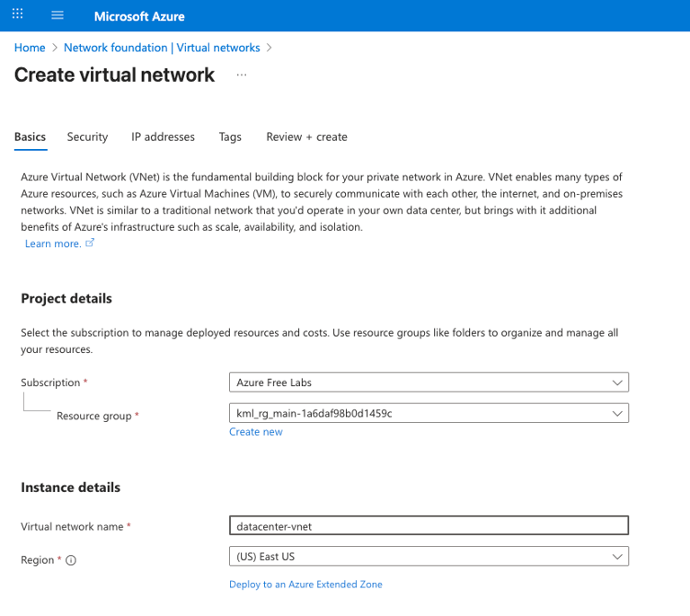Switch to the IP addresses tab
Screen dimensions: 690x616
(163, 136)
